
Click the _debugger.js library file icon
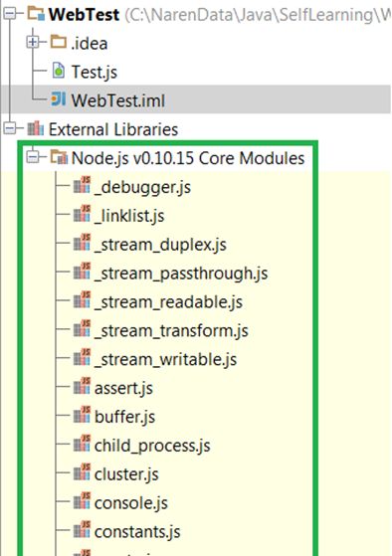point(82,185)
